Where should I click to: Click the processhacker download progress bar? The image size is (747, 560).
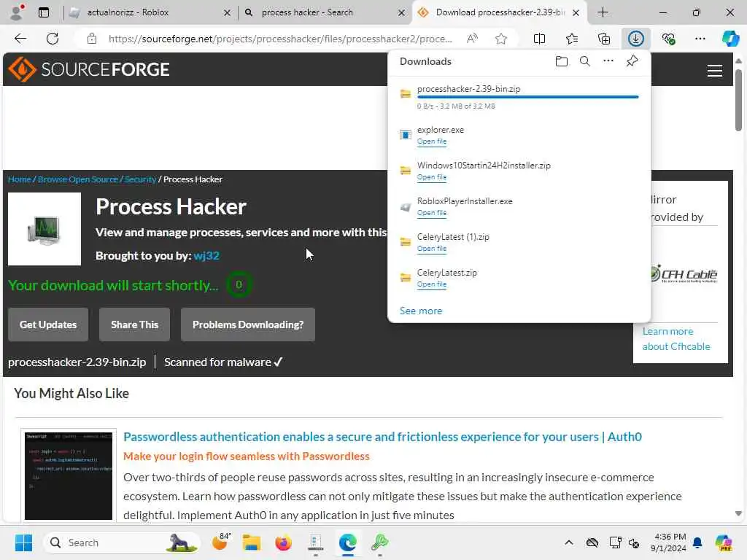pyautogui.click(x=527, y=97)
